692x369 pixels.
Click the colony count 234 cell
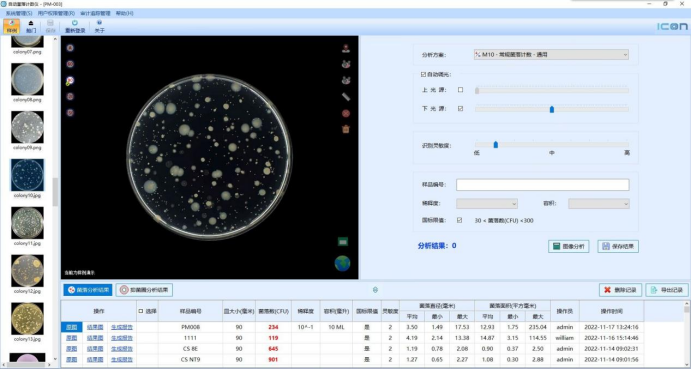[x=273, y=327]
